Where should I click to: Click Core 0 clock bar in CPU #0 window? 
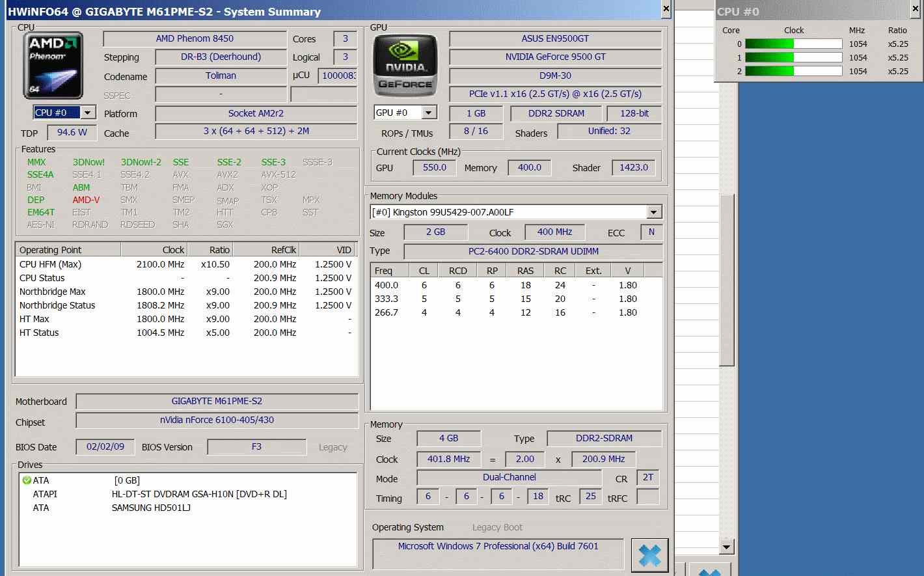(794, 44)
